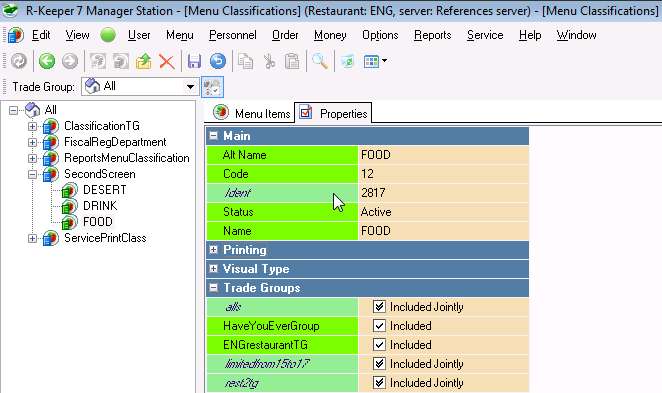Open the Personnel menu
Viewport: 662px width, 393px height.
coord(233,35)
